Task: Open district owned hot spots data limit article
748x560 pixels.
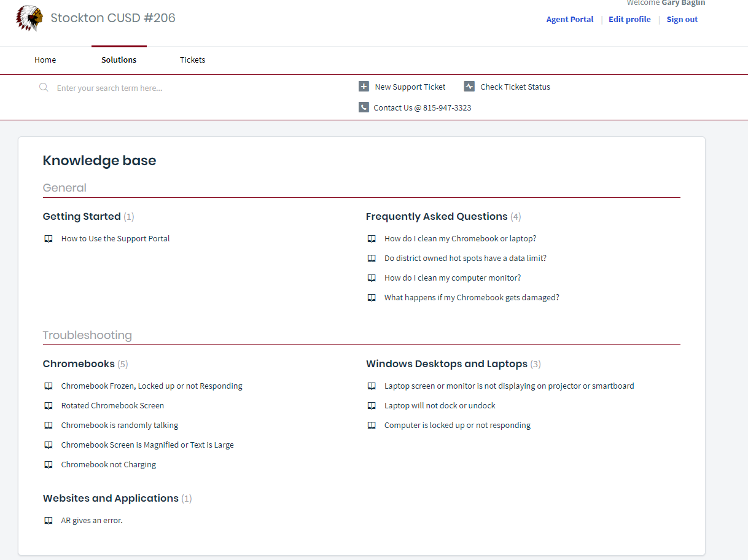Action: click(x=466, y=258)
